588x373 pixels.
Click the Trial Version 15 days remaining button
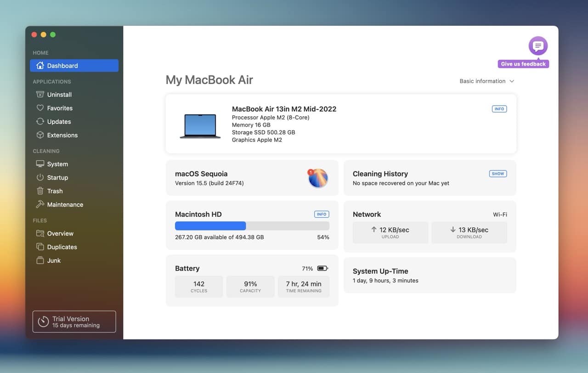coord(74,322)
